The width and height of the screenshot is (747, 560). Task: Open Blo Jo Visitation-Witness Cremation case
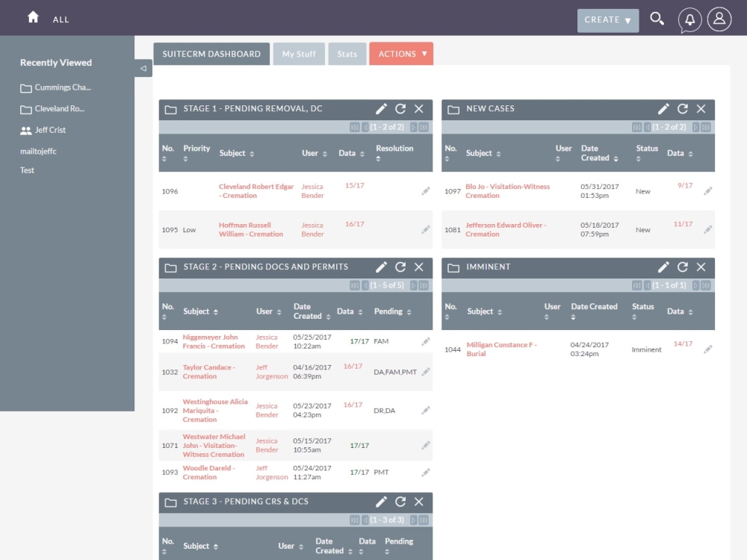(x=507, y=191)
